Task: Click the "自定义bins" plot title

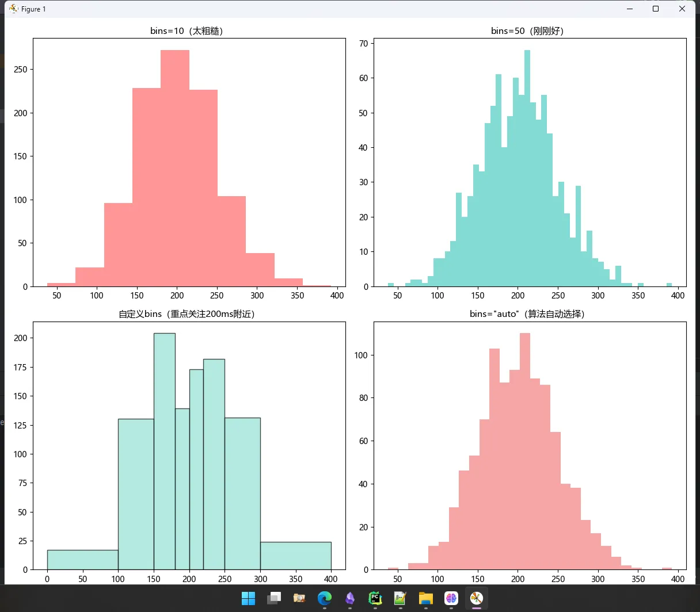Action: coord(187,314)
